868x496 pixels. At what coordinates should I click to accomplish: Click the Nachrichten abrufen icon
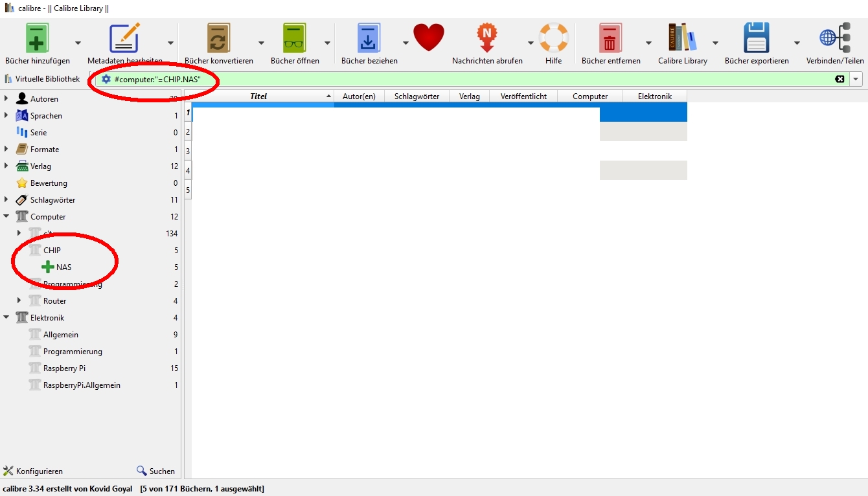click(x=487, y=38)
